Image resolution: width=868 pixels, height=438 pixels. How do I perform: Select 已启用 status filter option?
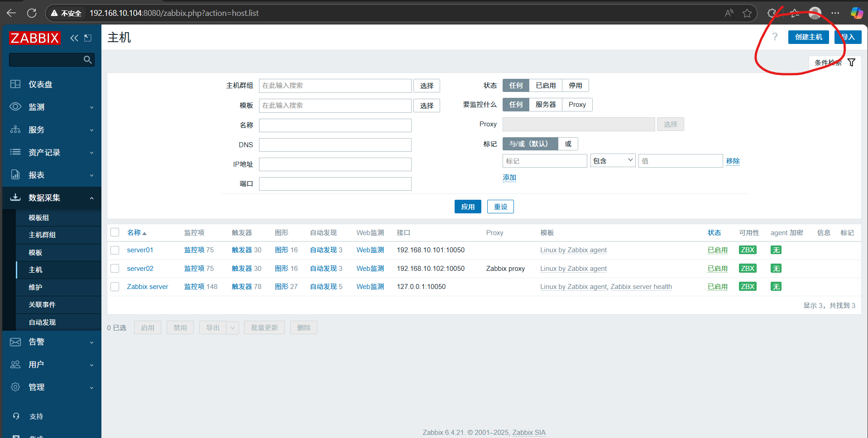(546, 86)
